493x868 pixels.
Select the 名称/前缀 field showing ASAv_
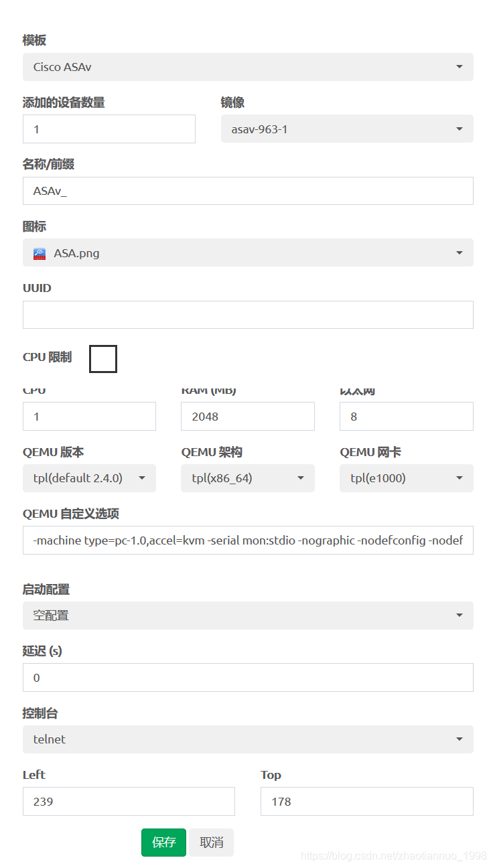[x=248, y=191]
